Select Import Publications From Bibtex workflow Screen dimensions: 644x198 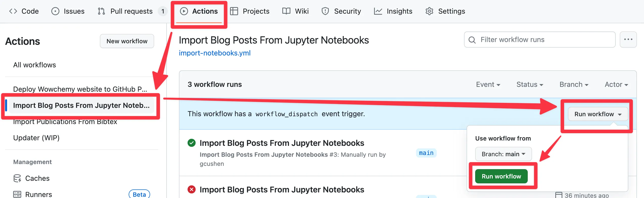point(65,122)
